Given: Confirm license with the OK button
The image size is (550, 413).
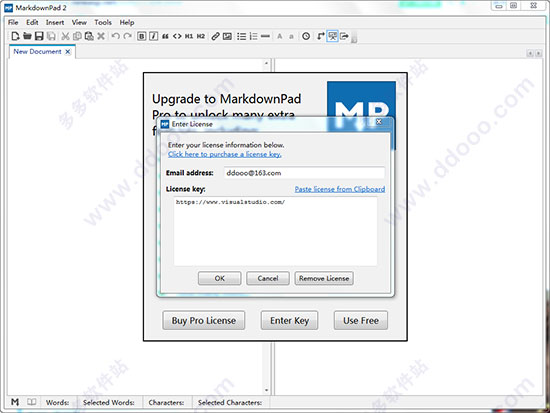Looking at the screenshot, I should tap(220, 278).
